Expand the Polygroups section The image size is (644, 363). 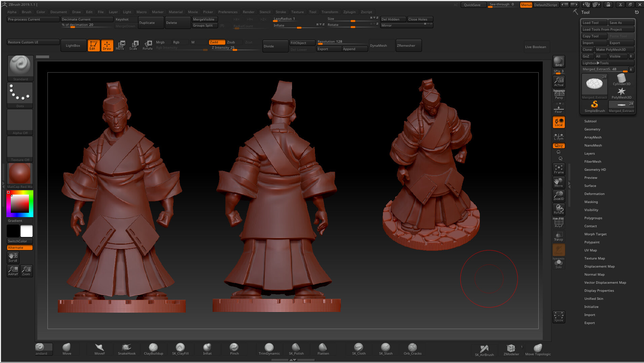tap(593, 218)
